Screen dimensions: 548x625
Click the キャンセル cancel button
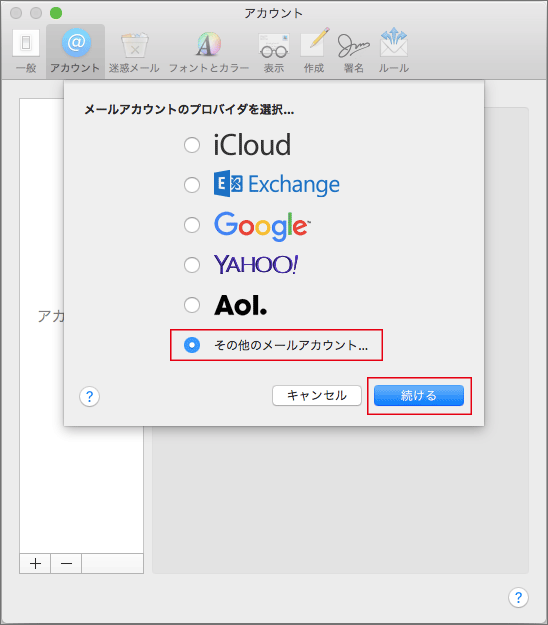(317, 395)
